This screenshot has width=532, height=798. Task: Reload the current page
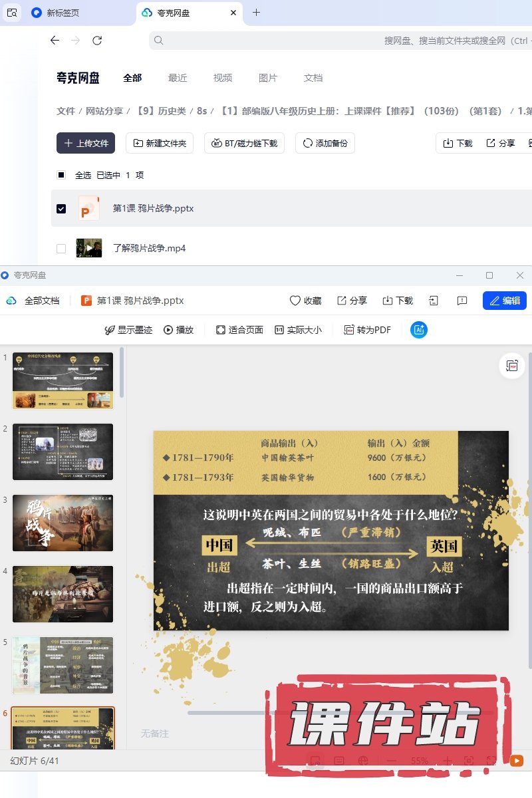(97, 41)
